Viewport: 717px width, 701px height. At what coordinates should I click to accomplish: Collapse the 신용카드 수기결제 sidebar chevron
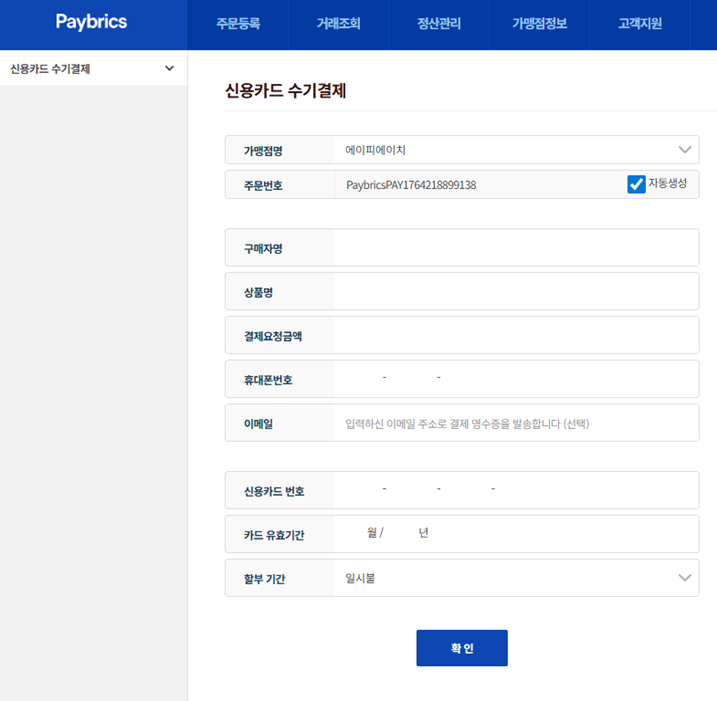click(x=169, y=68)
